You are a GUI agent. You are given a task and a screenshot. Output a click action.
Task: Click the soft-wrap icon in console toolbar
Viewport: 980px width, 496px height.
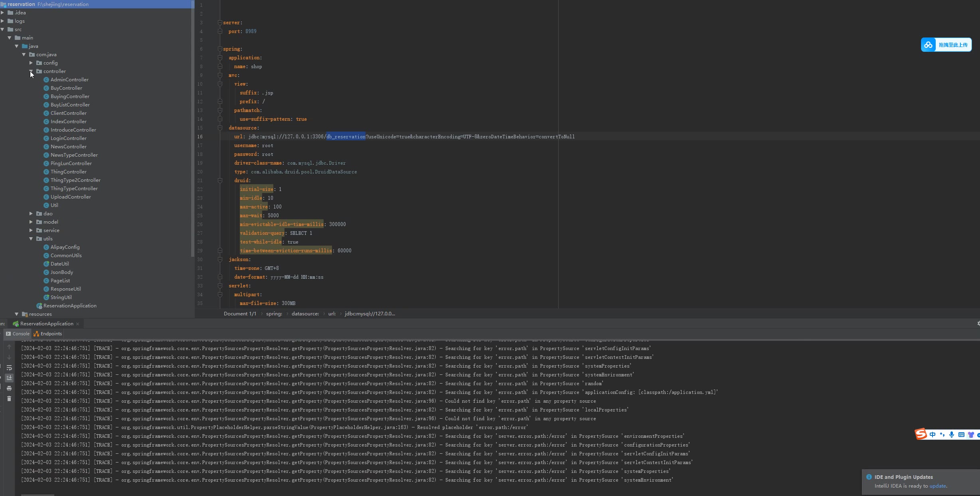click(9, 368)
